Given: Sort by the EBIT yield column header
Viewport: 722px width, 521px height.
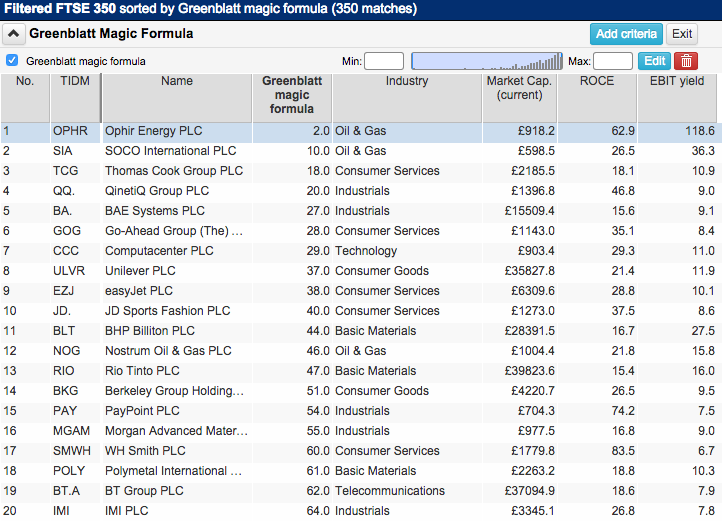Looking at the screenshot, I should (x=677, y=98).
